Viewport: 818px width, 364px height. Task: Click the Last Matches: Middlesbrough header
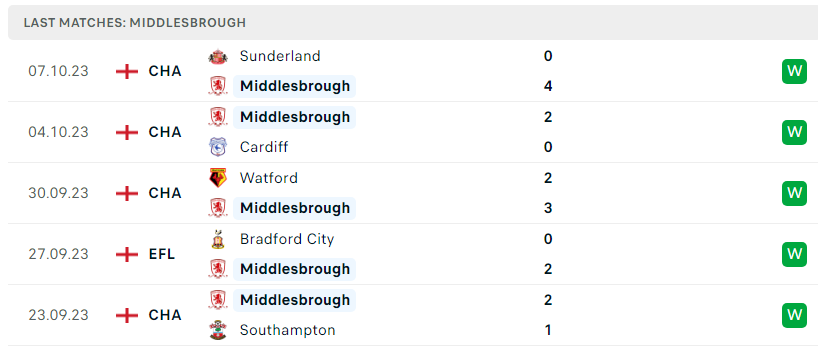click(x=135, y=23)
